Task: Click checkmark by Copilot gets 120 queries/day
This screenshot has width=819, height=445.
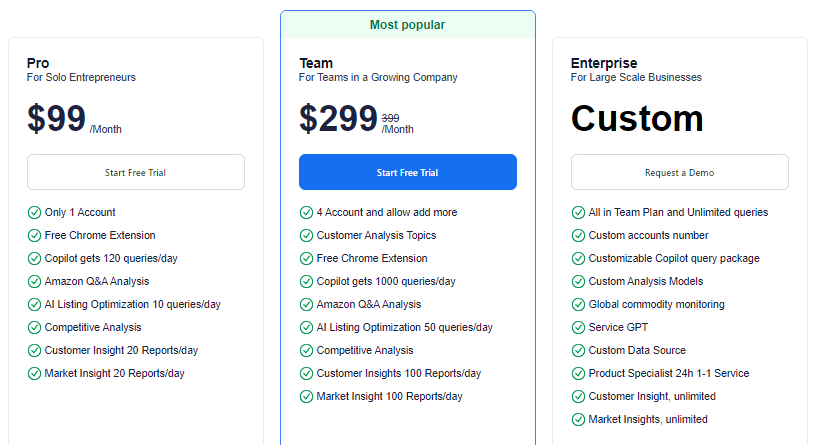Action: pos(34,258)
